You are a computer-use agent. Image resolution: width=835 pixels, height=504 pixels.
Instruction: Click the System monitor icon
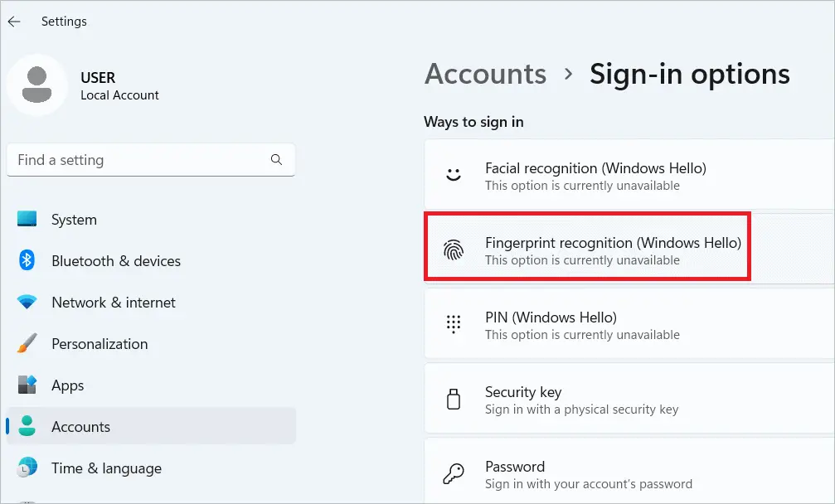coord(27,219)
